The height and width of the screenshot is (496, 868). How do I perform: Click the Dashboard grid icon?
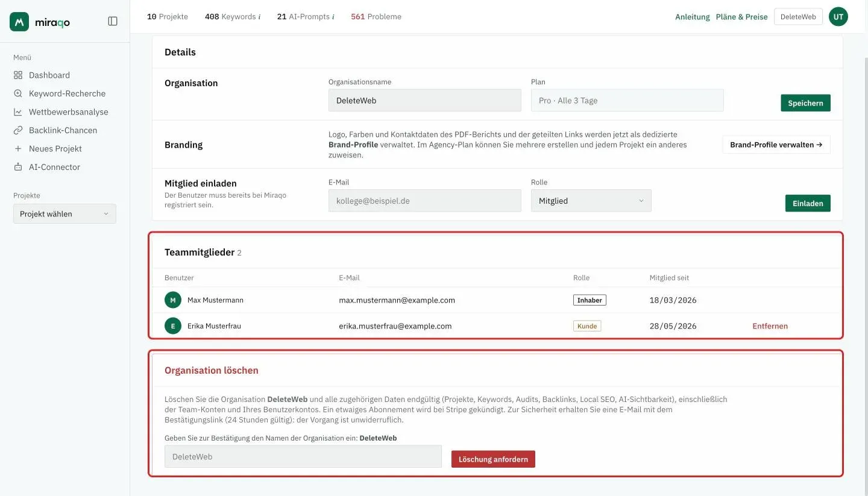17,75
